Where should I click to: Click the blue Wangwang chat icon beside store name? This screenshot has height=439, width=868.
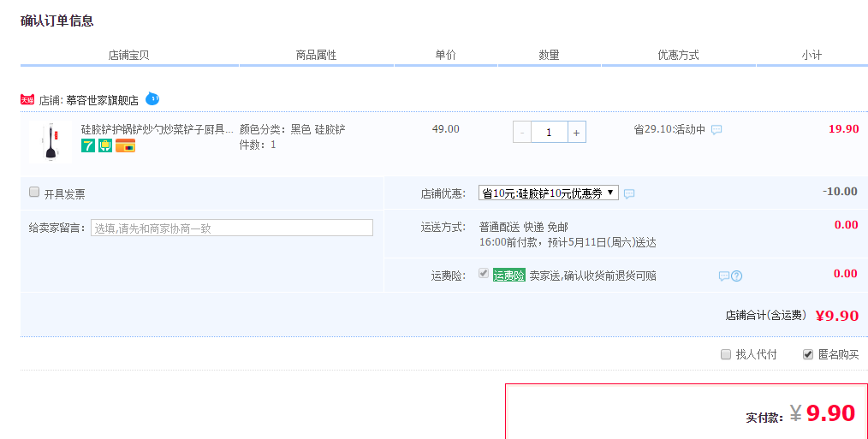coord(152,98)
